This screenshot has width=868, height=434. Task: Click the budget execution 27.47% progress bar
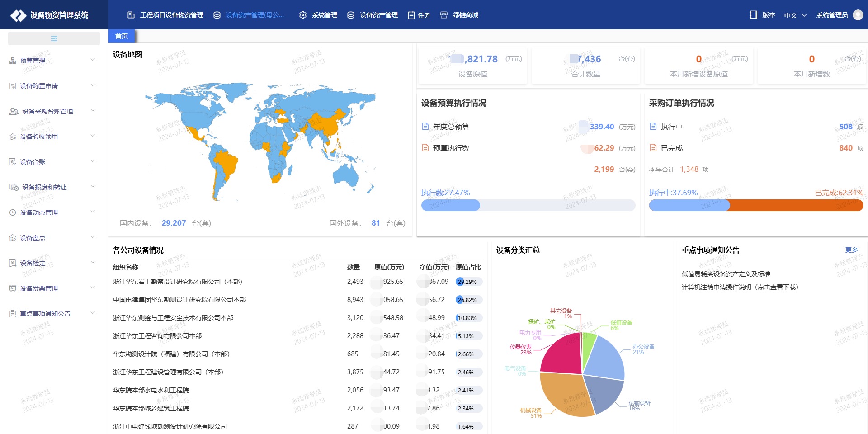(x=528, y=205)
